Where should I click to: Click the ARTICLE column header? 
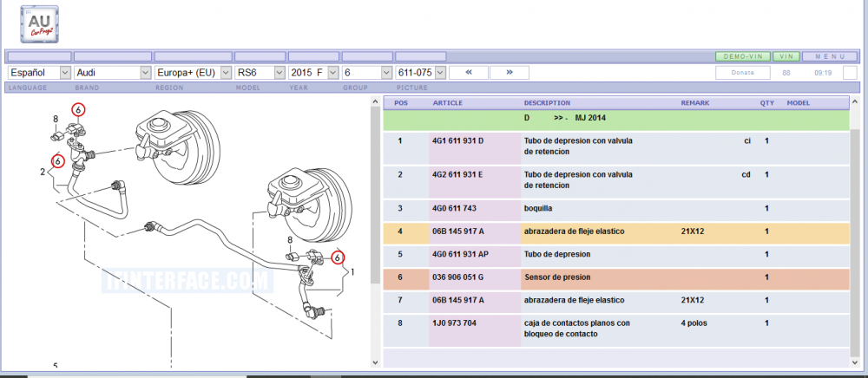pyautogui.click(x=447, y=103)
